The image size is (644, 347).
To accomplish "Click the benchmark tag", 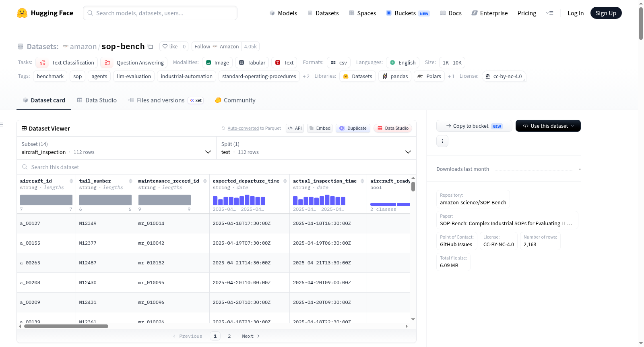I will coord(50,76).
